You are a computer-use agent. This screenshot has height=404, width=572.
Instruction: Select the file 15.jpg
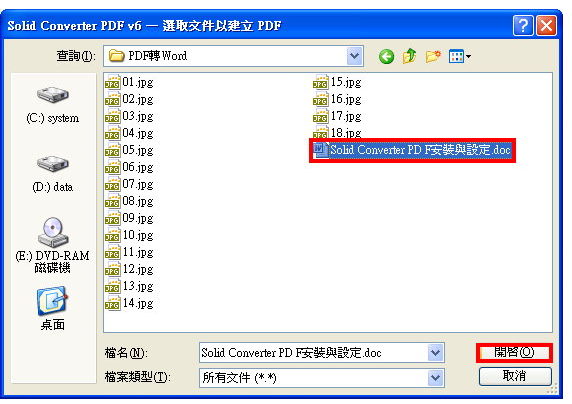(x=337, y=82)
